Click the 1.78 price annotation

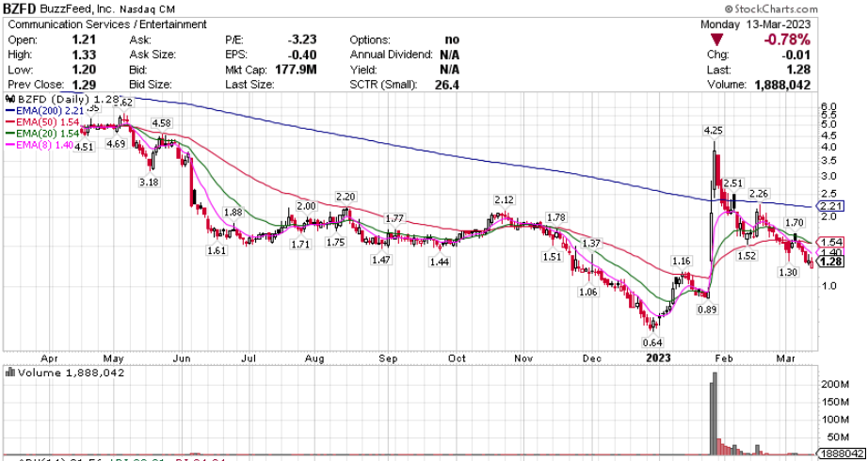click(555, 216)
